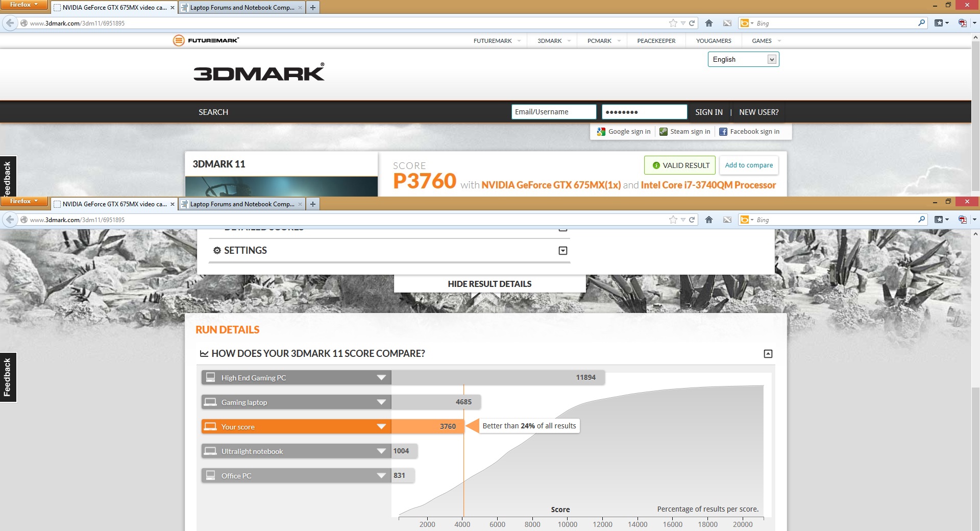Open Bing search engine selector, upper window
This screenshot has width=980, height=531.
click(x=747, y=23)
